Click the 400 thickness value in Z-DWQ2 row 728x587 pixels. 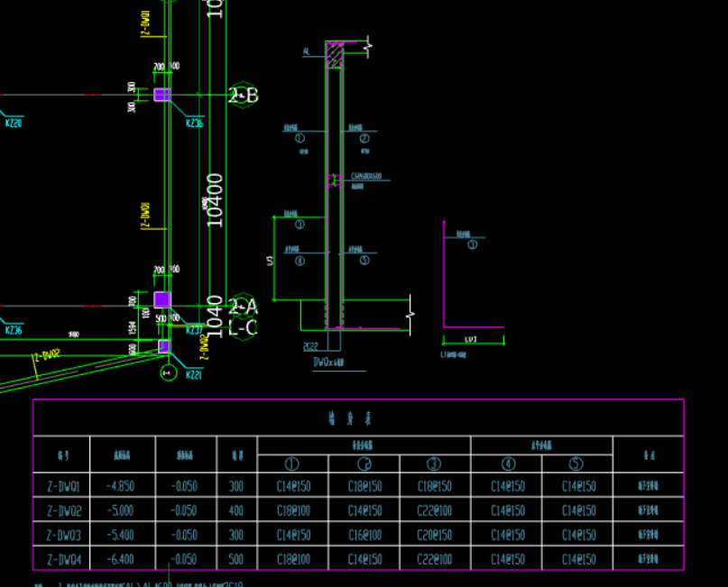click(x=235, y=510)
